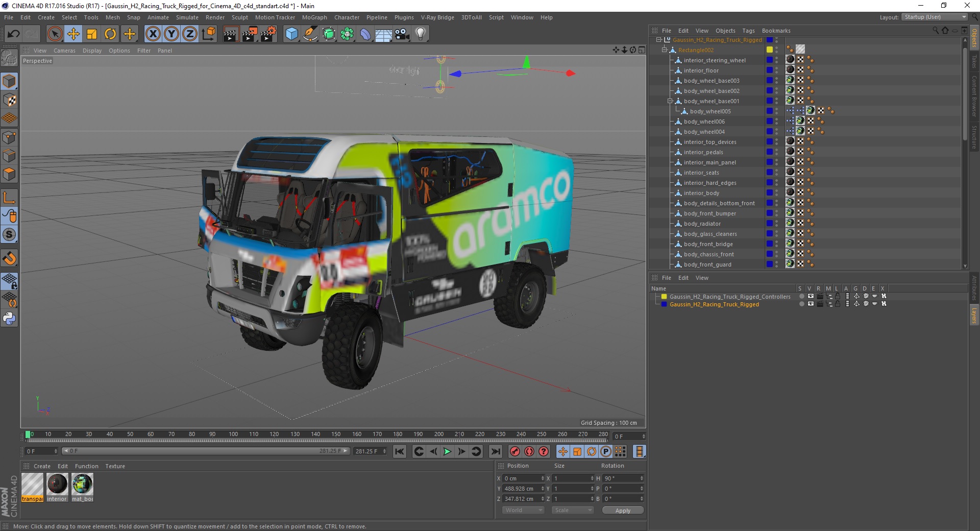
Task: Select the interior material thumbnail
Action: pyautogui.click(x=57, y=488)
